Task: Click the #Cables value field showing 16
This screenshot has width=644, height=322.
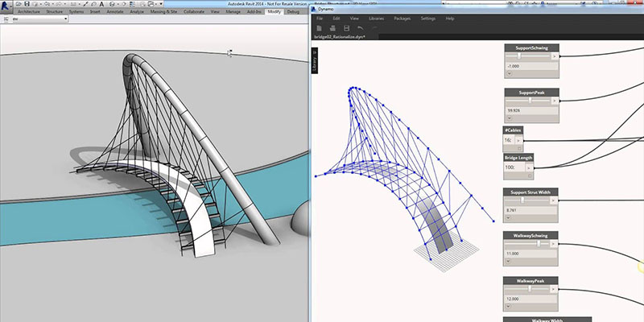Action: (x=509, y=140)
